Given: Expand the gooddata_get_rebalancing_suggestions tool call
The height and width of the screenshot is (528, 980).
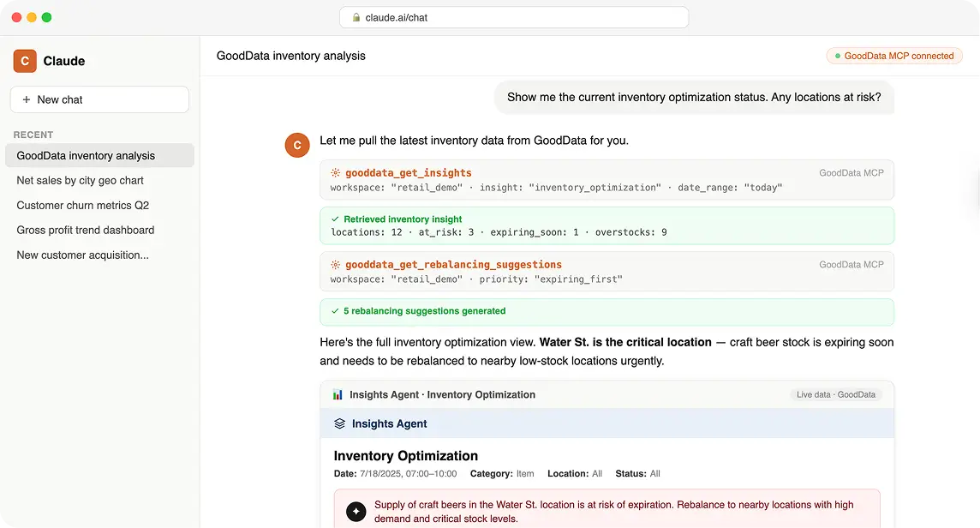Looking at the screenshot, I should 607,272.
